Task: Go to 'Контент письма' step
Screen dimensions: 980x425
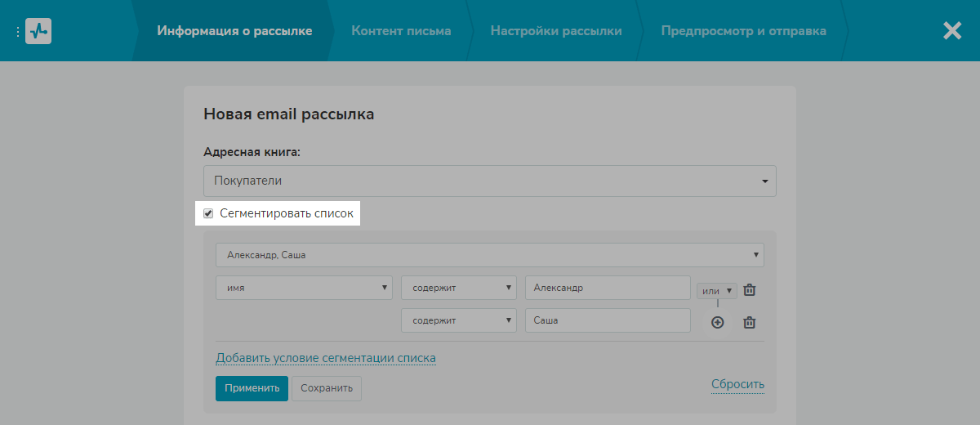Action: click(x=401, y=31)
